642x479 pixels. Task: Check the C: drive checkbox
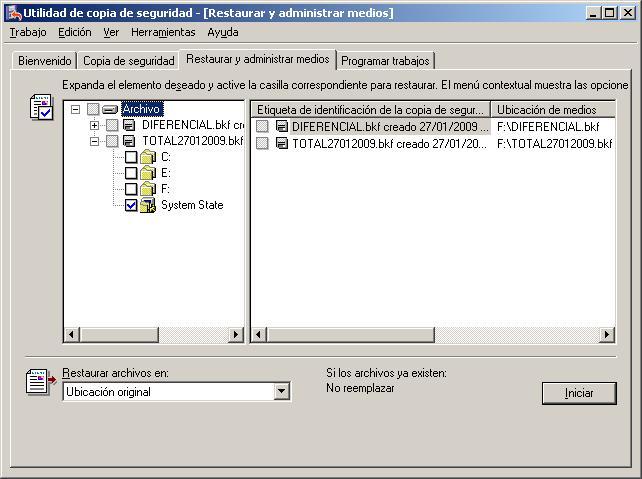point(131,157)
